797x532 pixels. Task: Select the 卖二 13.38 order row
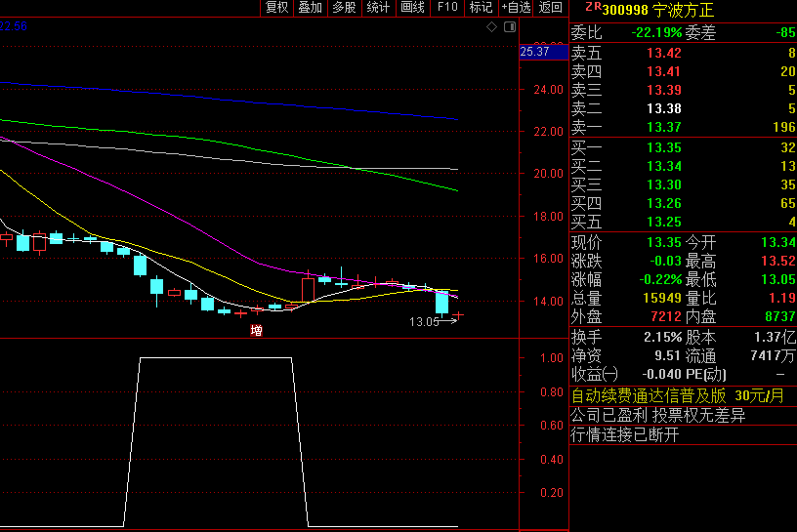click(683, 108)
